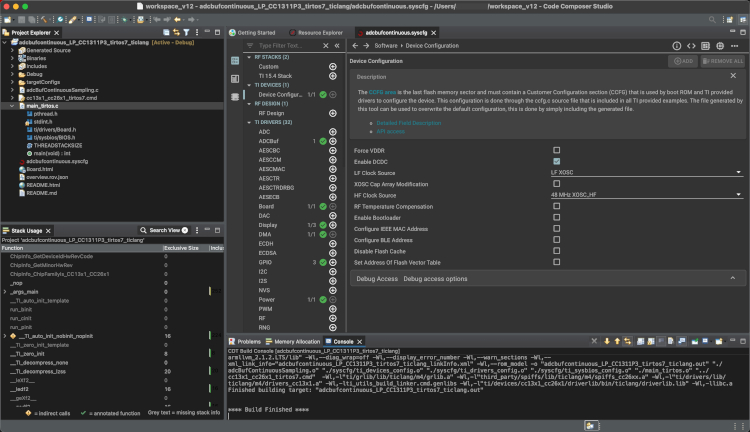The width and height of the screenshot is (750, 432).
Task: Tick Configure BLE Address checkbox
Action: [x=557, y=240]
